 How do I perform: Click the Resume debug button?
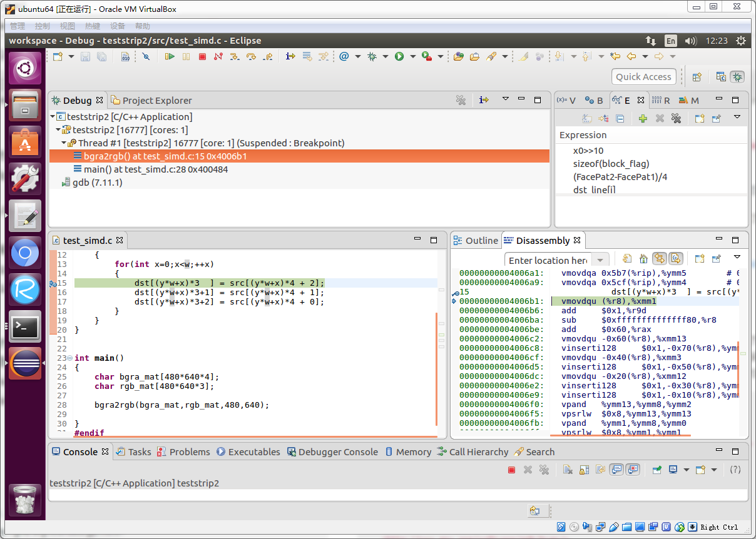[x=170, y=56]
